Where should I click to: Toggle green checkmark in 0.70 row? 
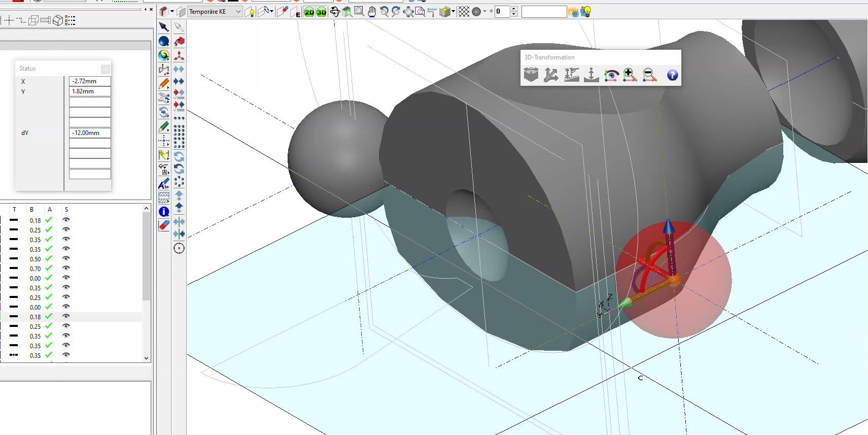[49, 269]
